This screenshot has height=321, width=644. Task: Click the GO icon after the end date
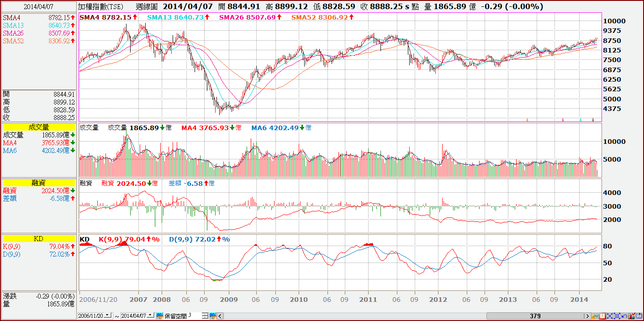(x=159, y=316)
